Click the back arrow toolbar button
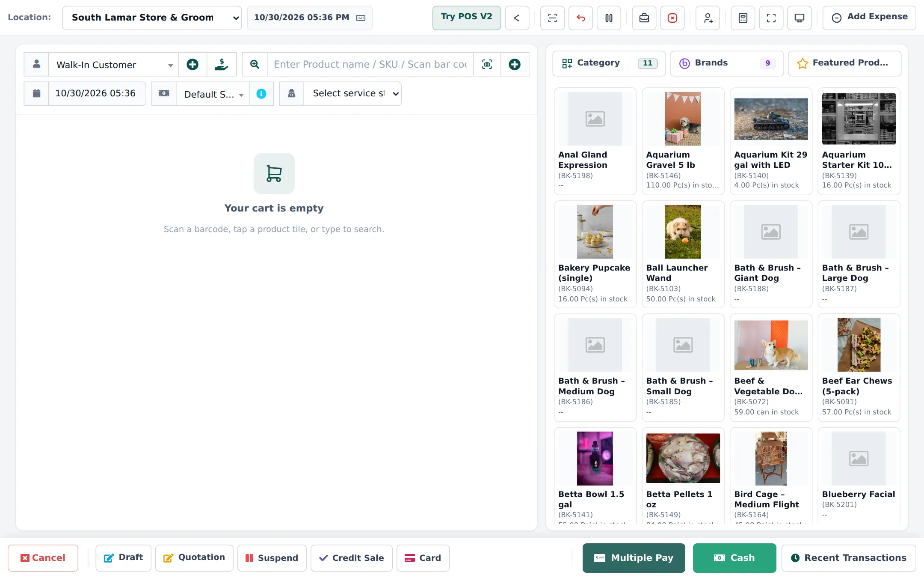The image size is (924, 578). click(x=517, y=18)
